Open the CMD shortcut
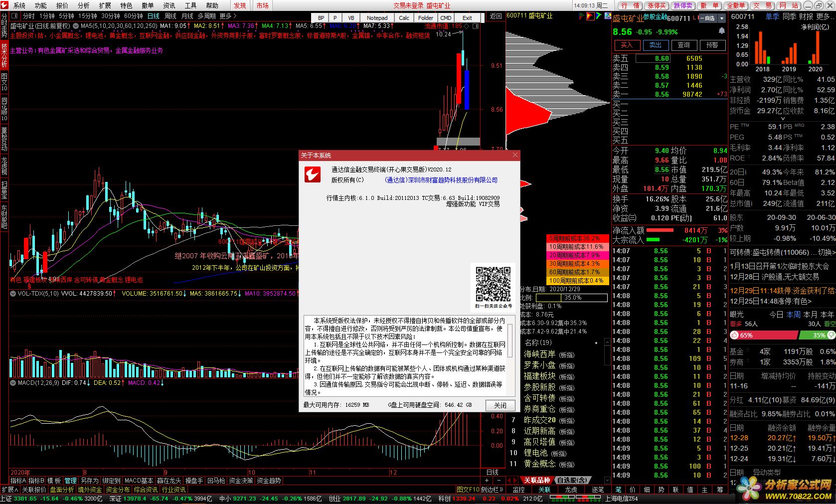This screenshot has height=504, width=836. tap(446, 17)
